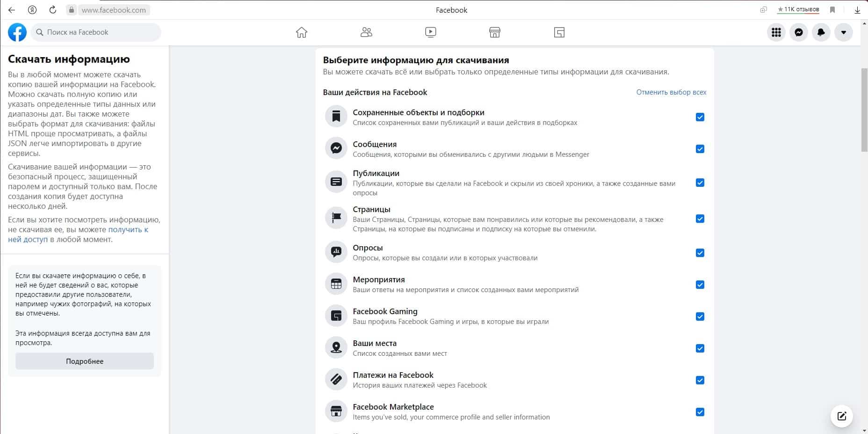Click the Facebook Marketplace row icon
The width and height of the screenshot is (868, 434).
click(x=336, y=412)
